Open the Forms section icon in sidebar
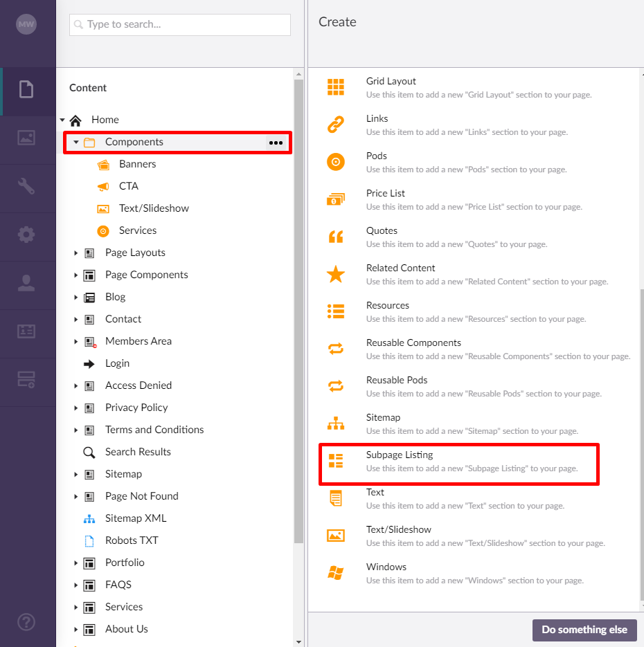This screenshot has height=647, width=644. click(x=26, y=380)
